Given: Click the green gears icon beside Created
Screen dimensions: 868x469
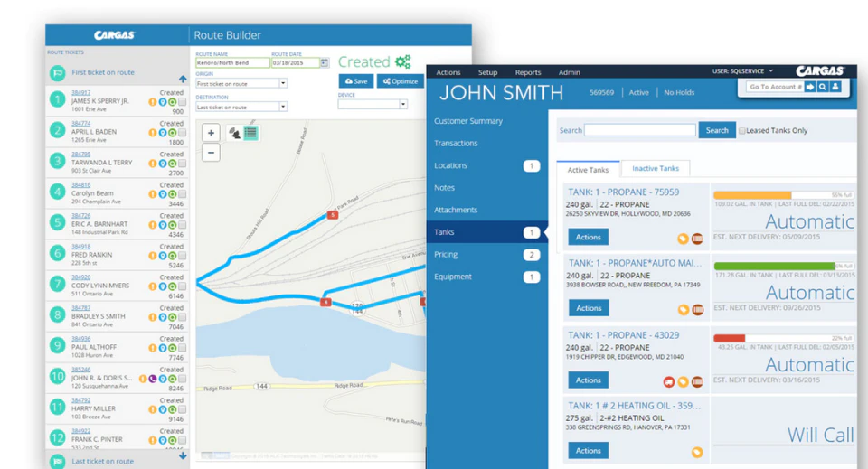Looking at the screenshot, I should (403, 61).
